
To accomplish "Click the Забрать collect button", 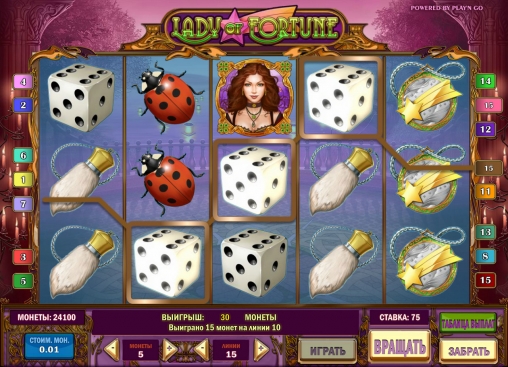I will pyautogui.click(x=468, y=351).
